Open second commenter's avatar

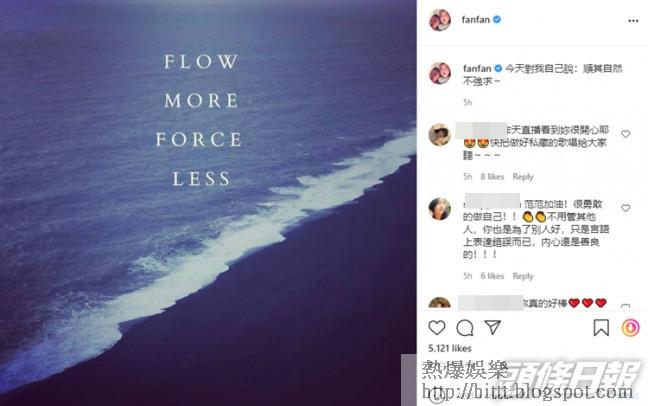tap(439, 208)
